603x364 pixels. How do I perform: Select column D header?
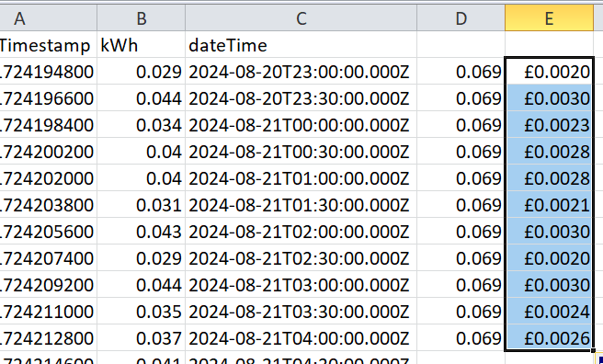461,18
